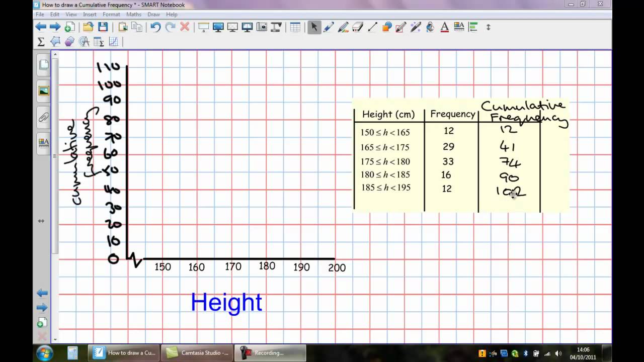Open the Page Sorter side tab
The height and width of the screenshot is (362, 644).
44,64
